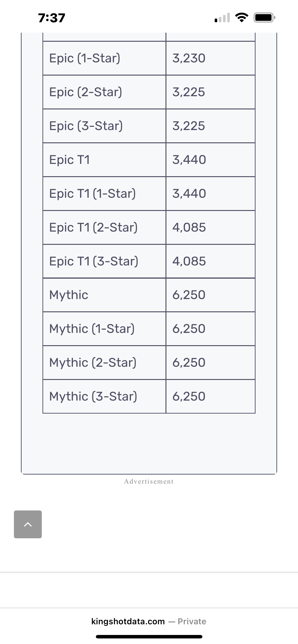The image size is (298, 644).
Task: Tap the battery indicator icon
Action: point(265,17)
